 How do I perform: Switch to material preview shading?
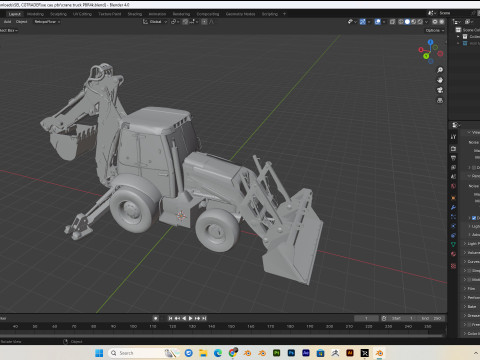click(414, 22)
